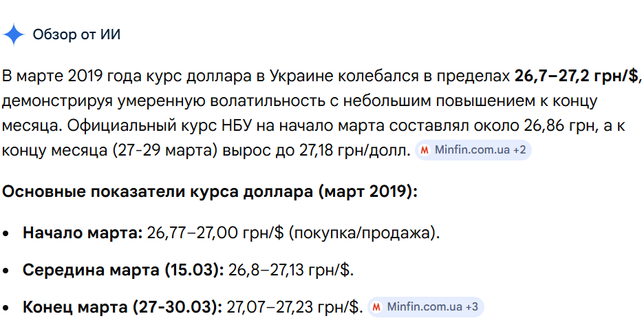This screenshot has height=336, width=644.
Task: Click the 26,8–27,13 грн/$ rate value
Action: 291,270
